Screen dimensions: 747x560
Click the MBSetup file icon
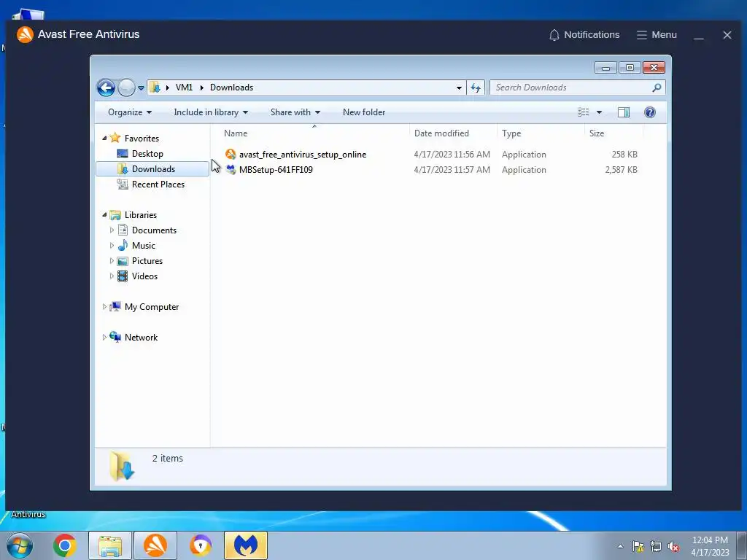pyautogui.click(x=231, y=169)
